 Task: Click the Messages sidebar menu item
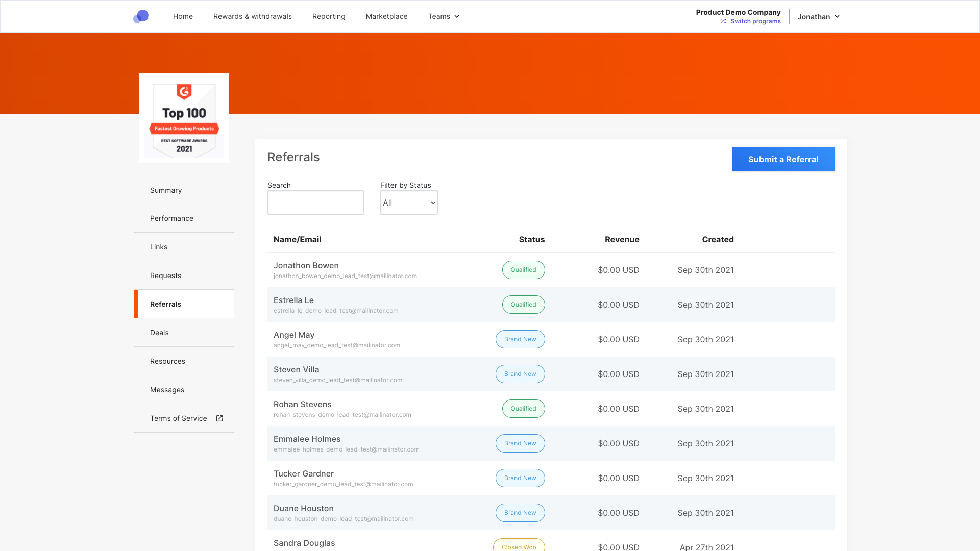coord(167,390)
